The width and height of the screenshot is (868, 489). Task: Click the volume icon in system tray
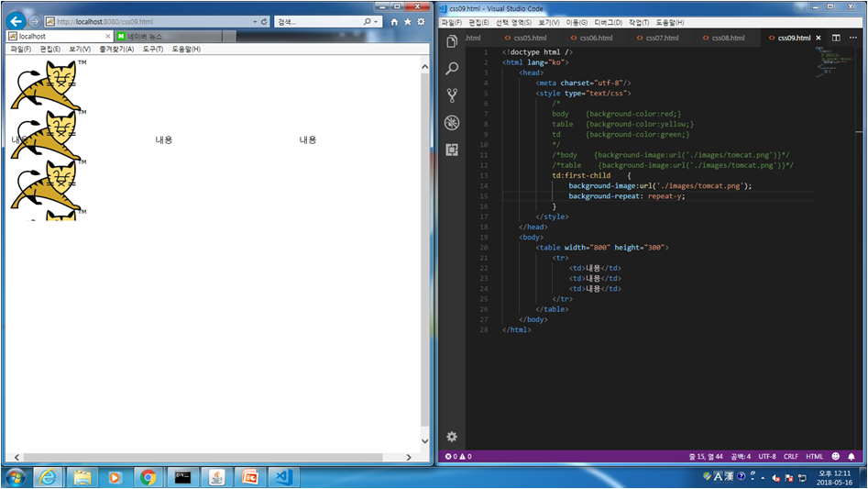pos(775,477)
